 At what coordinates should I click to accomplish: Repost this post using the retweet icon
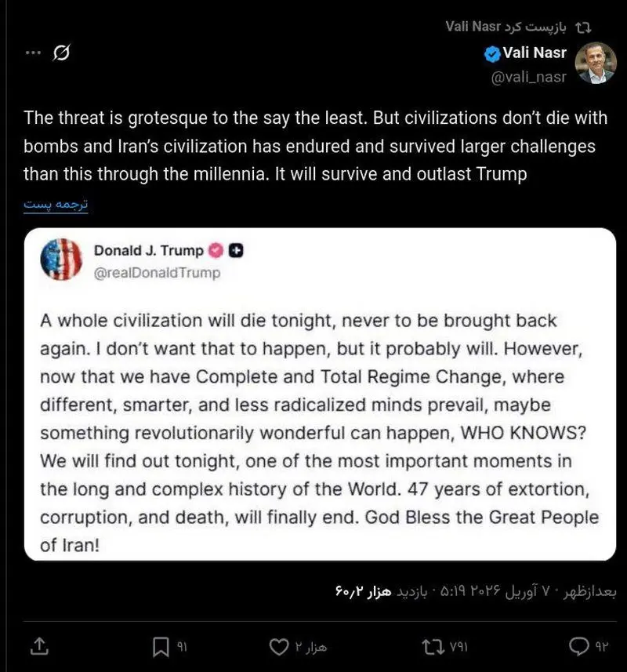pyautogui.click(x=431, y=647)
